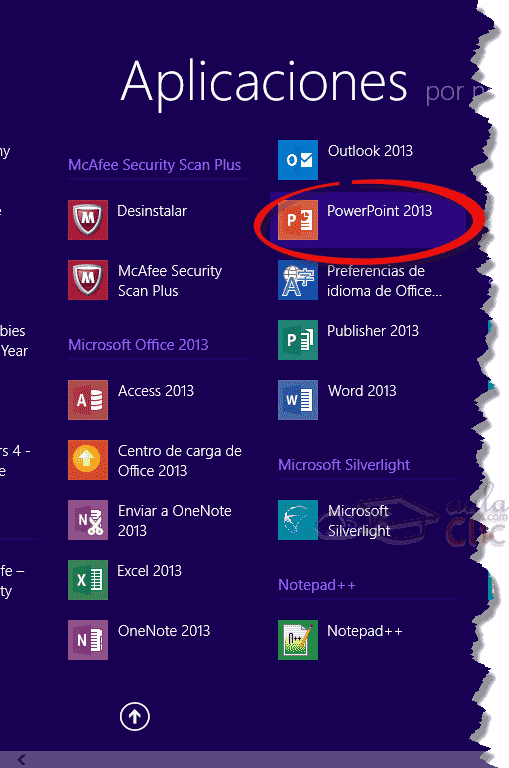
Task: Click the Publisher 2013 green icon
Action: [298, 340]
